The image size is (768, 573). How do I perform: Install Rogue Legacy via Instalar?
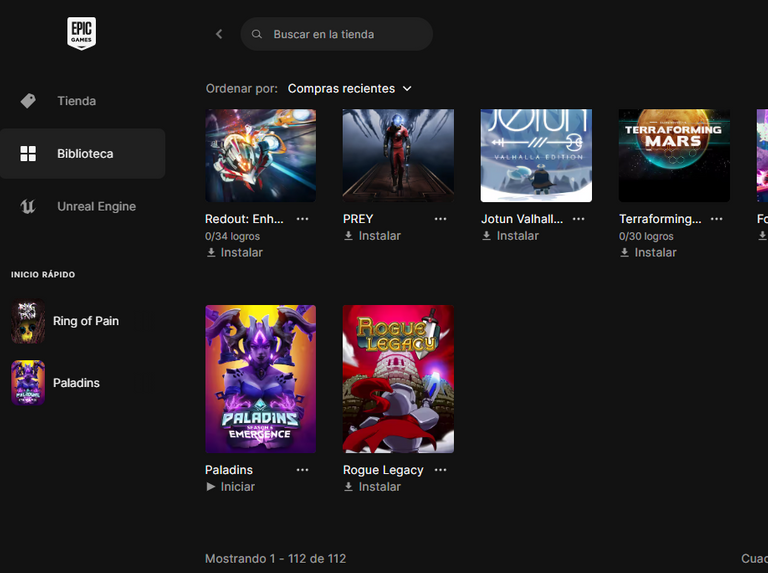click(x=372, y=486)
